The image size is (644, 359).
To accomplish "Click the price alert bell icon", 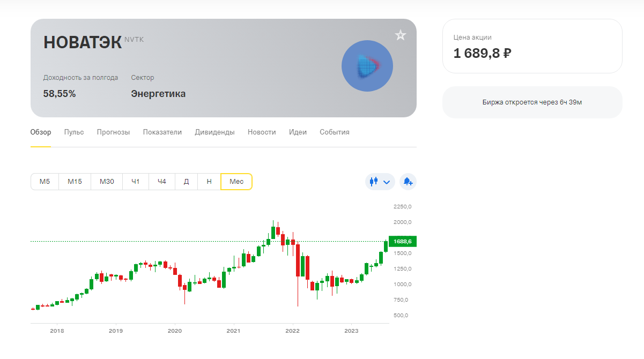I will coord(408,182).
